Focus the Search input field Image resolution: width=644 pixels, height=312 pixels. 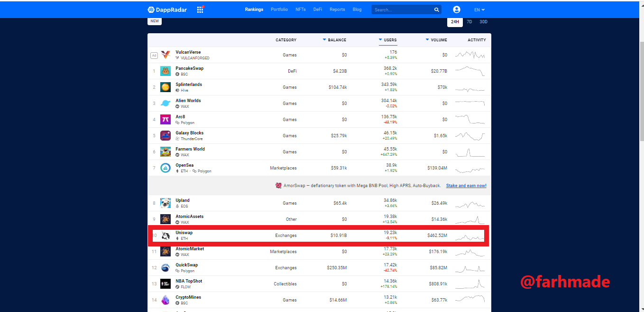pyautogui.click(x=402, y=9)
